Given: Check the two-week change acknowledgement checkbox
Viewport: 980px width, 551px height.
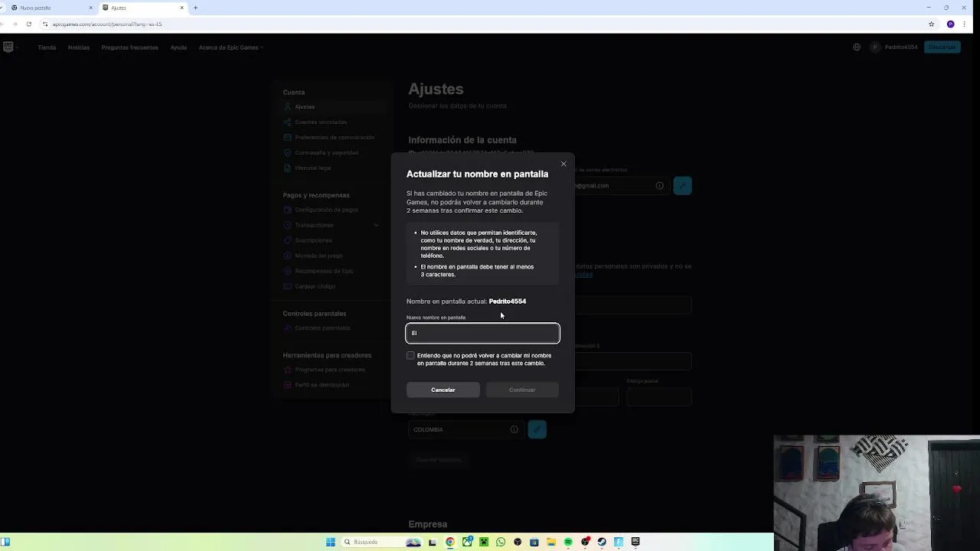Looking at the screenshot, I should coord(410,356).
